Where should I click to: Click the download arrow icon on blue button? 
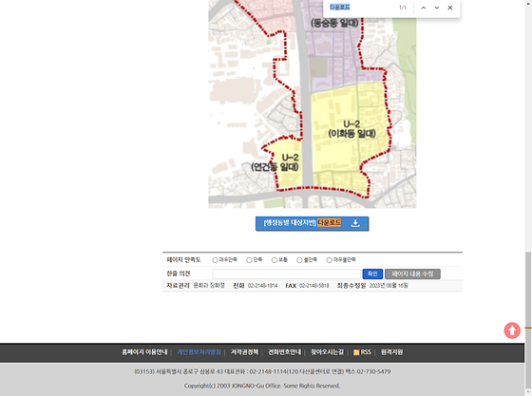pyautogui.click(x=355, y=223)
